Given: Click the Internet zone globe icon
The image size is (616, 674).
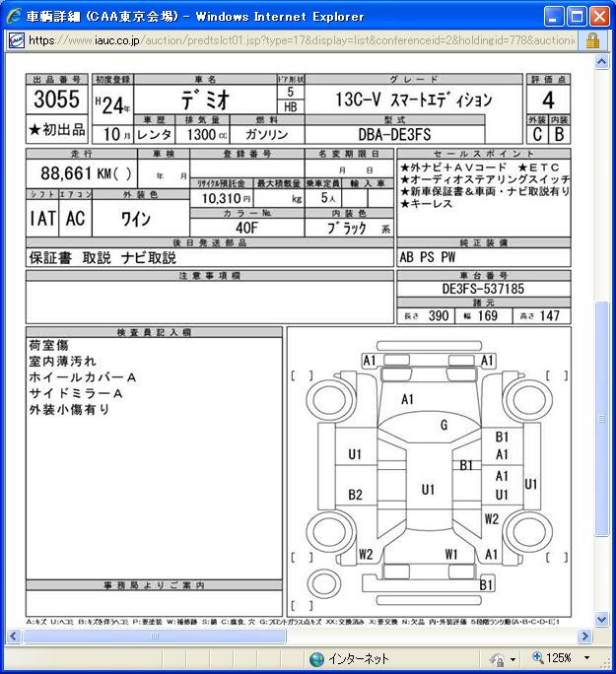Looking at the screenshot, I should coord(316,658).
